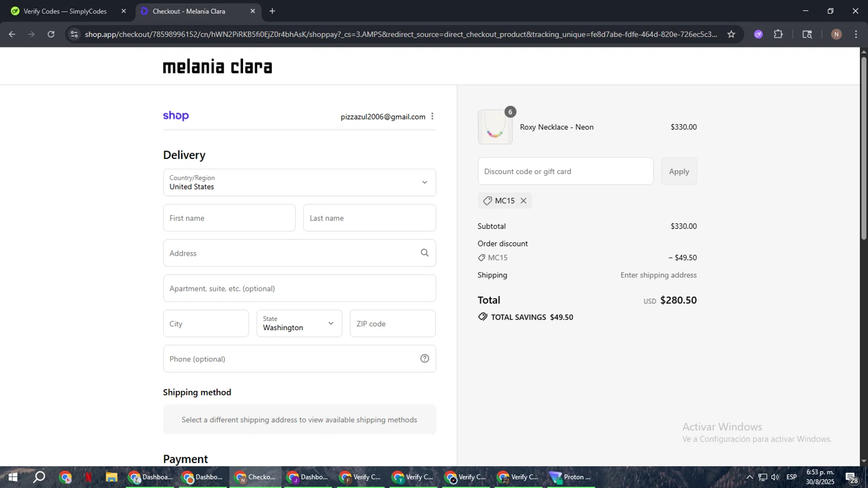868x488 pixels.
Task: Open the tab search icon in toolbar
Action: (x=807, y=34)
